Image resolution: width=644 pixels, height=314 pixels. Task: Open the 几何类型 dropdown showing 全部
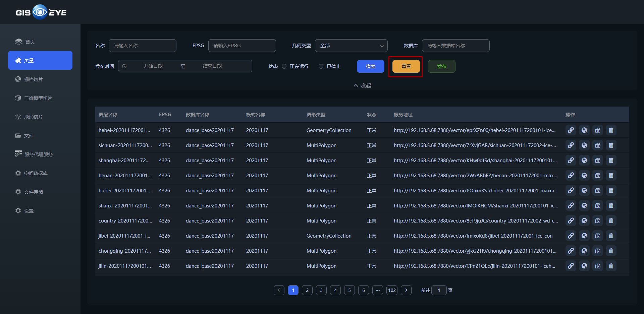pos(351,46)
